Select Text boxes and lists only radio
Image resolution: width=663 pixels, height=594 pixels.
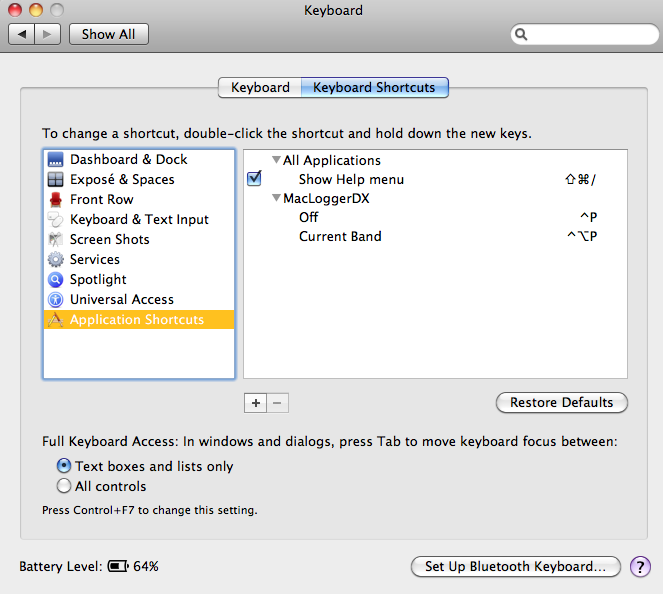click(64, 466)
